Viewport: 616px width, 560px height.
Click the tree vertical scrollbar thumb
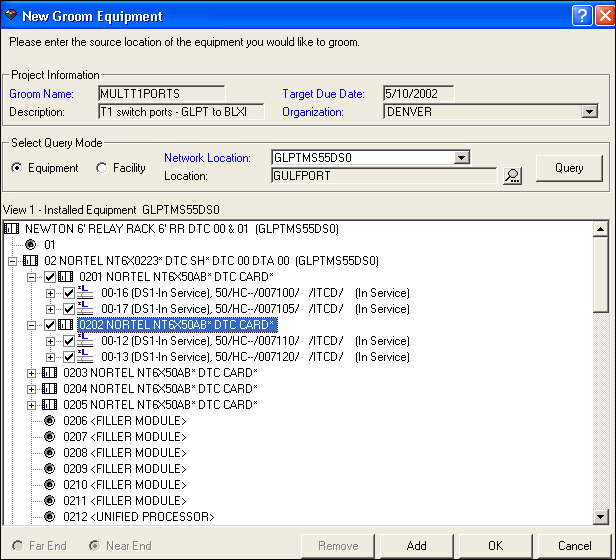click(x=600, y=274)
